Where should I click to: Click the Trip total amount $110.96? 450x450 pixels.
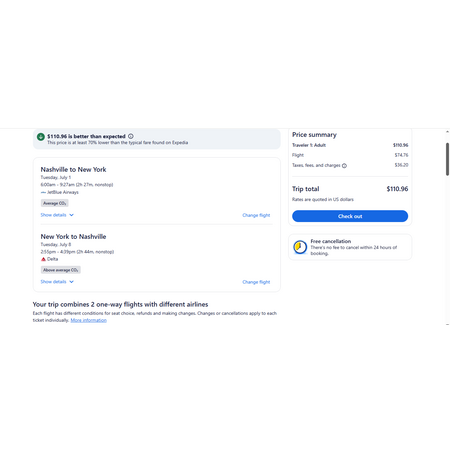click(x=397, y=189)
